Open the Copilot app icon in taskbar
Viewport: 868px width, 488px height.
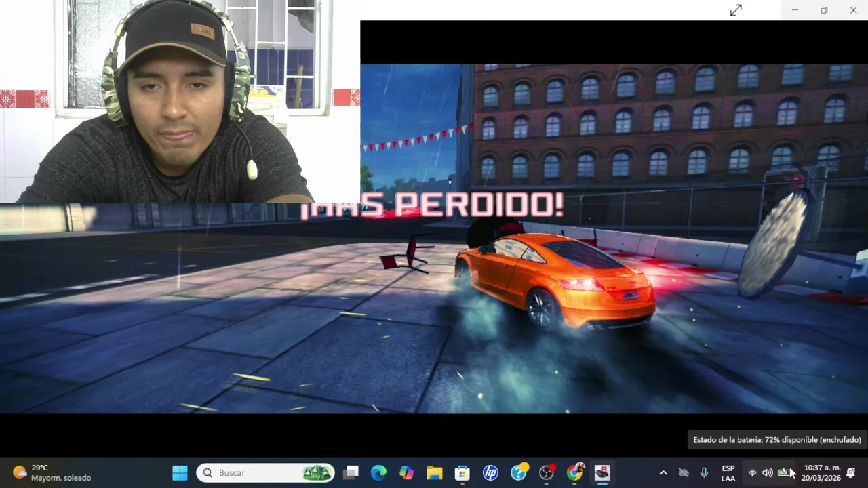(x=406, y=472)
